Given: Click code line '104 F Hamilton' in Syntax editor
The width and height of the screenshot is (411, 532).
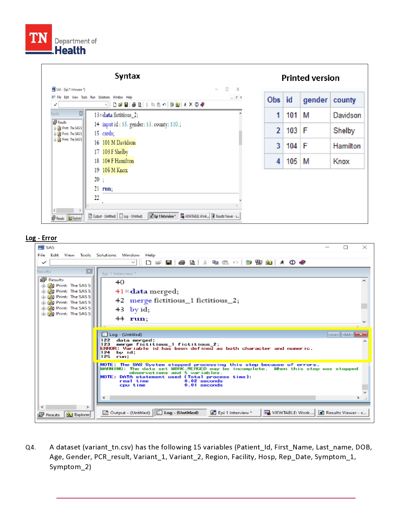Looking at the screenshot, I should coord(118,161).
